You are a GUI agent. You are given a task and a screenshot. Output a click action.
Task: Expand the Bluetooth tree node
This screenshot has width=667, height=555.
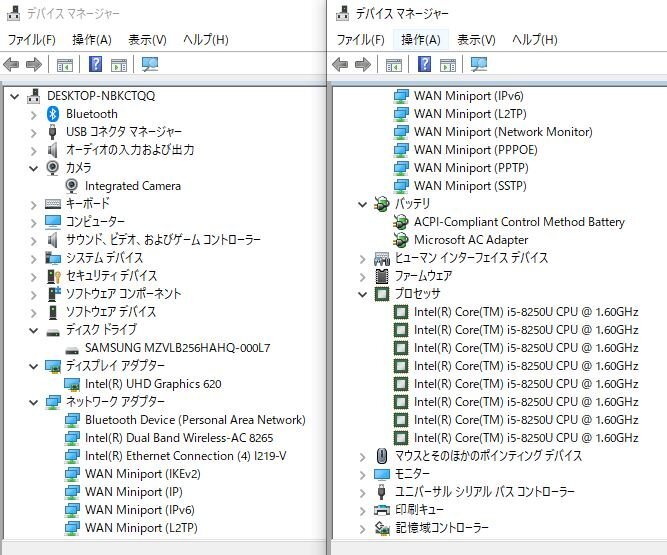tap(36, 114)
